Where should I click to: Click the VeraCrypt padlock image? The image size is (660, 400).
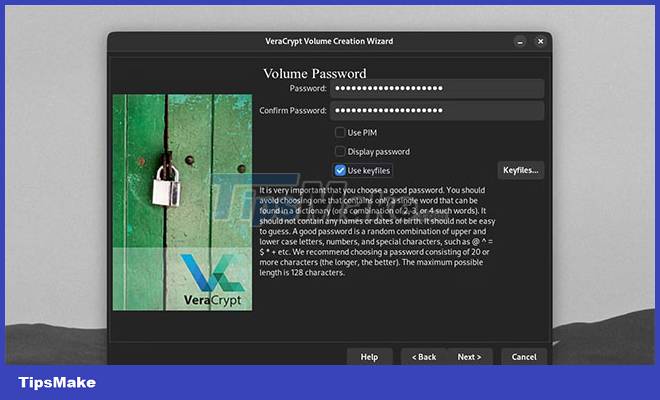click(182, 203)
